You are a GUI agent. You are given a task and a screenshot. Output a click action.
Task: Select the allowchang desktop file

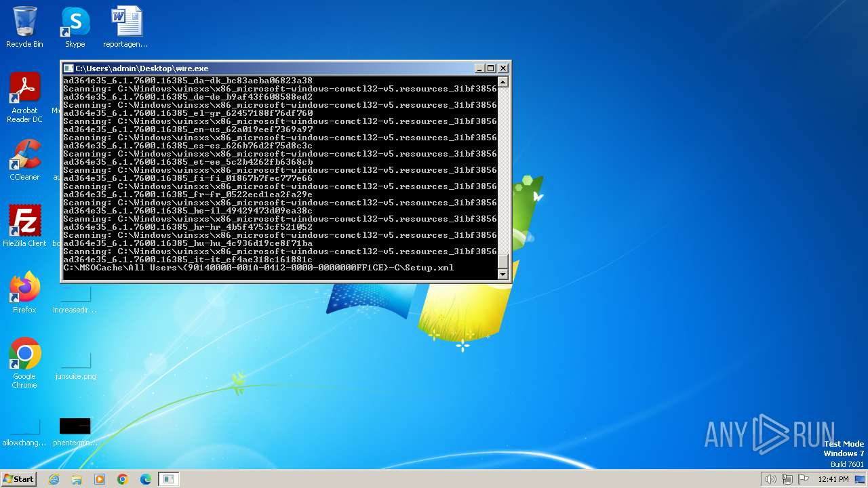(x=24, y=432)
